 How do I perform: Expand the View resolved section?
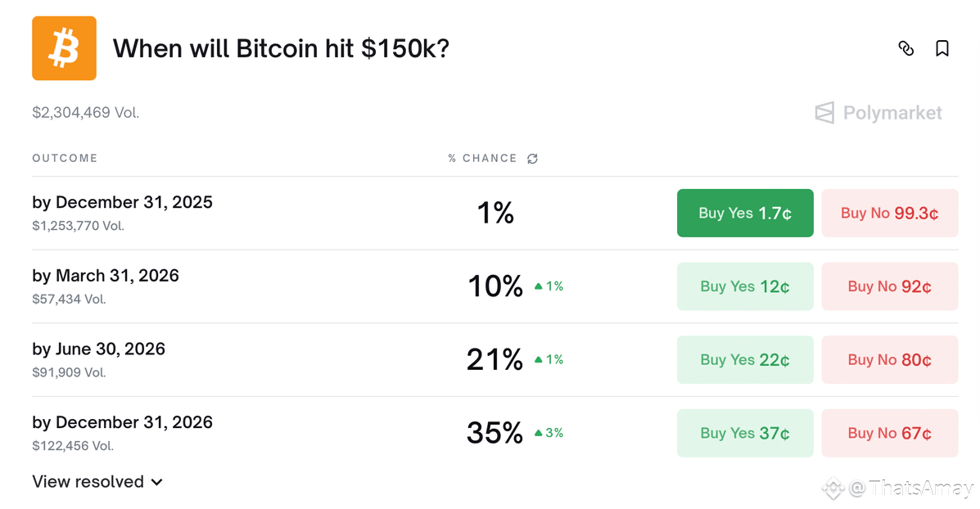click(97, 482)
